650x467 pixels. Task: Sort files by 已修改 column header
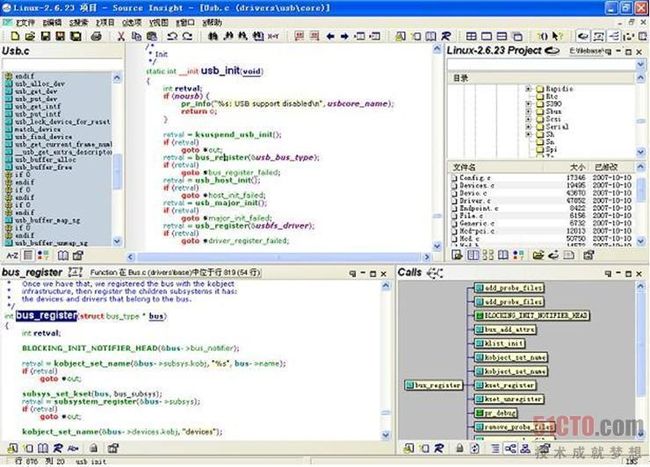606,167
